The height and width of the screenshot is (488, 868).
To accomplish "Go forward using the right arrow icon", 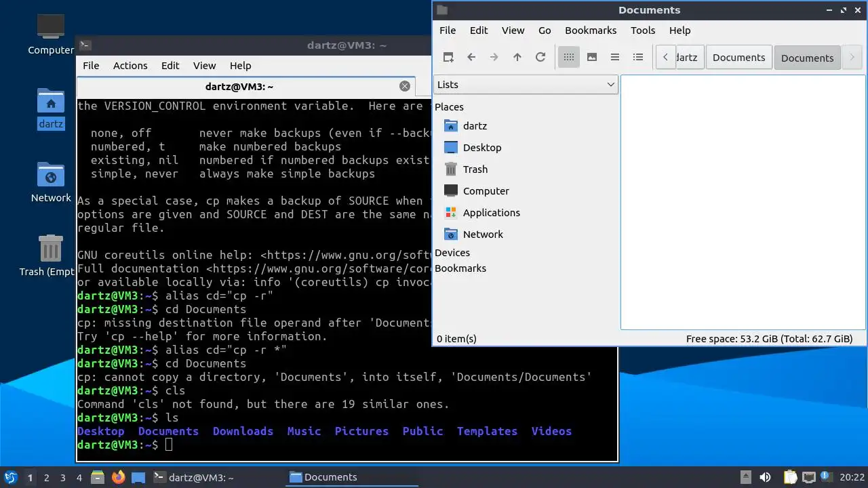I will click(494, 58).
